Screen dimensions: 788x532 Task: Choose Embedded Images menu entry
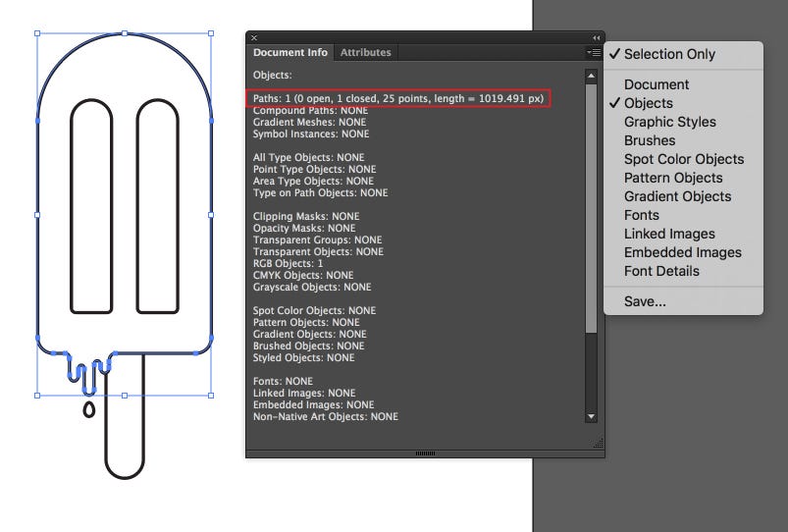[683, 252]
